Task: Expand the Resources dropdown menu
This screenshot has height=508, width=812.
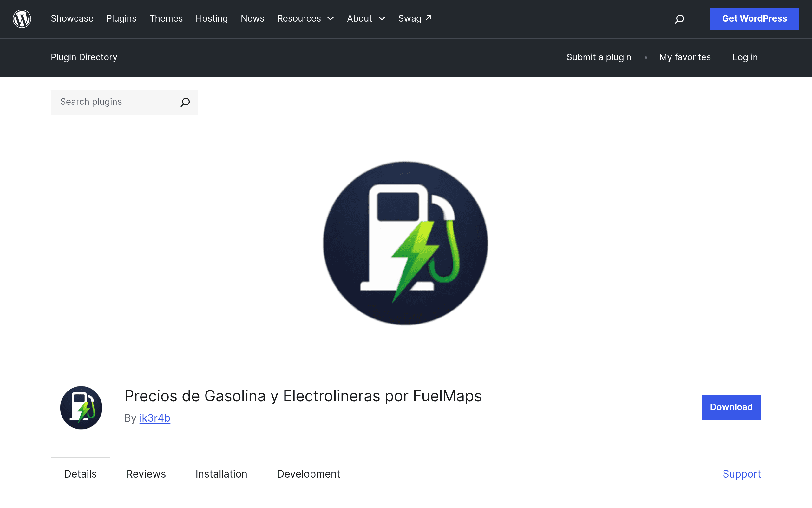Action: (x=305, y=19)
